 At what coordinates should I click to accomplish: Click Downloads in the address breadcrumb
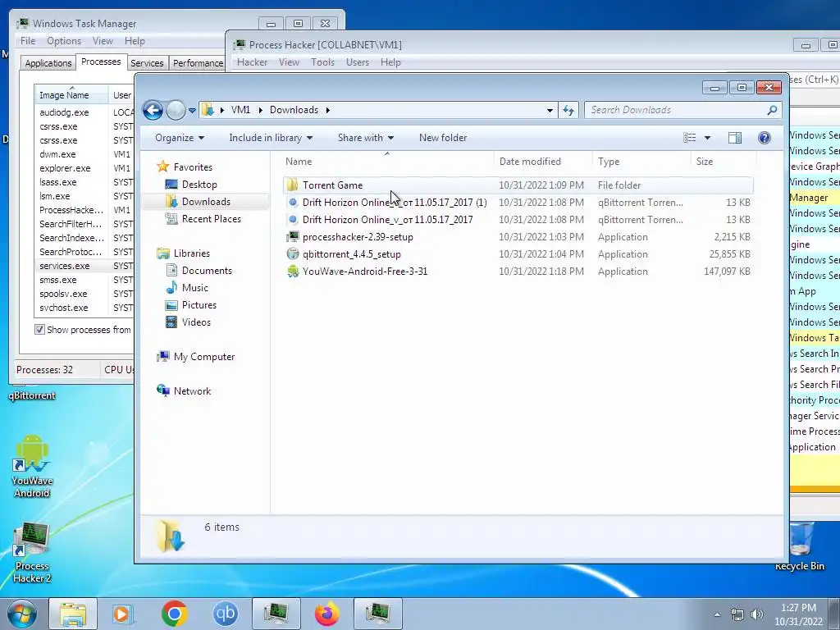pyautogui.click(x=294, y=110)
